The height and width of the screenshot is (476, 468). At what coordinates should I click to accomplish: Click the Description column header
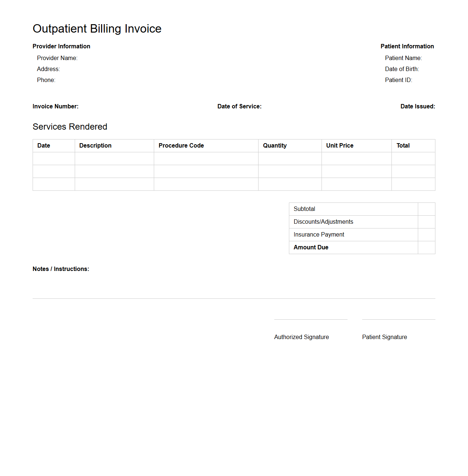(95, 146)
